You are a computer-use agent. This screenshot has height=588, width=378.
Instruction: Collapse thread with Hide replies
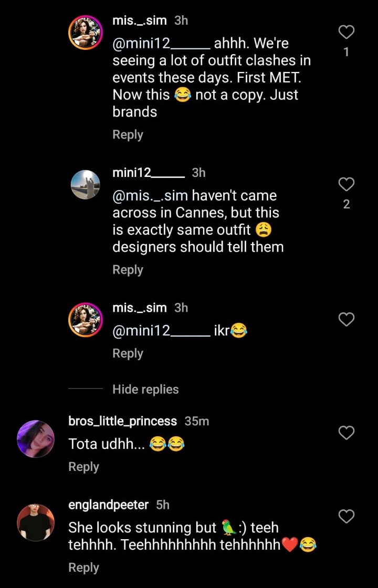(145, 390)
